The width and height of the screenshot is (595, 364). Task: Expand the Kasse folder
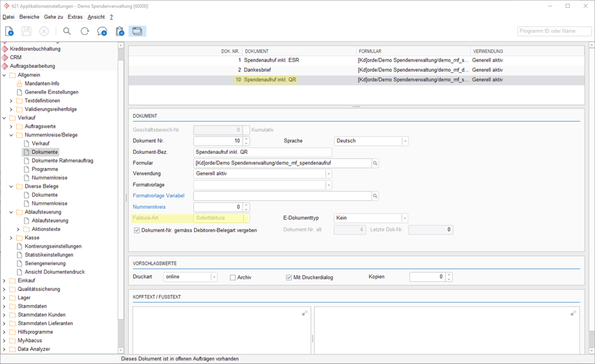click(11, 238)
